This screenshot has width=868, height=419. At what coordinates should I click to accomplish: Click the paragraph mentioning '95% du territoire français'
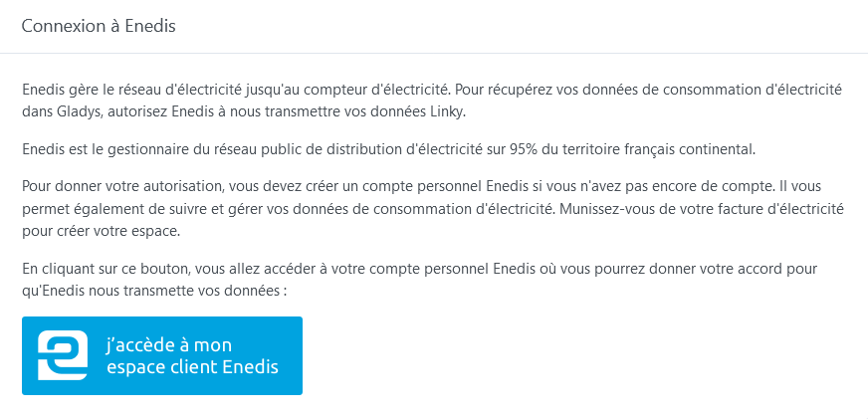click(x=388, y=150)
